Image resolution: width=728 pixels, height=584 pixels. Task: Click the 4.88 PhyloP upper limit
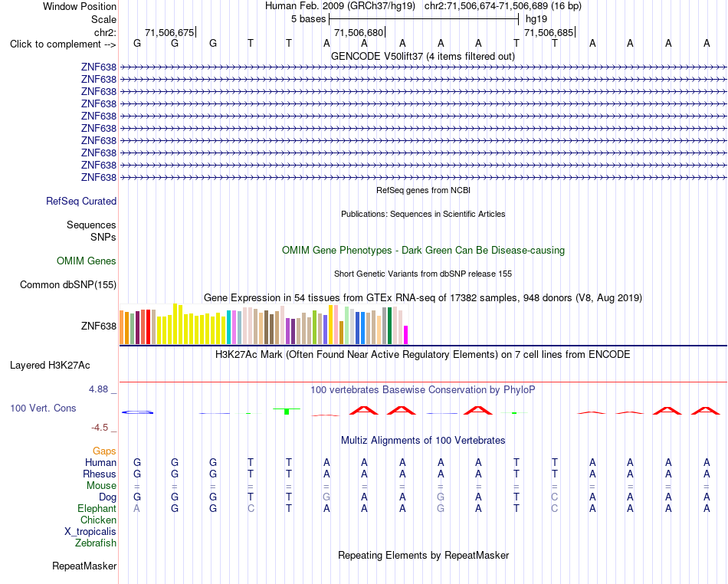pos(98,389)
